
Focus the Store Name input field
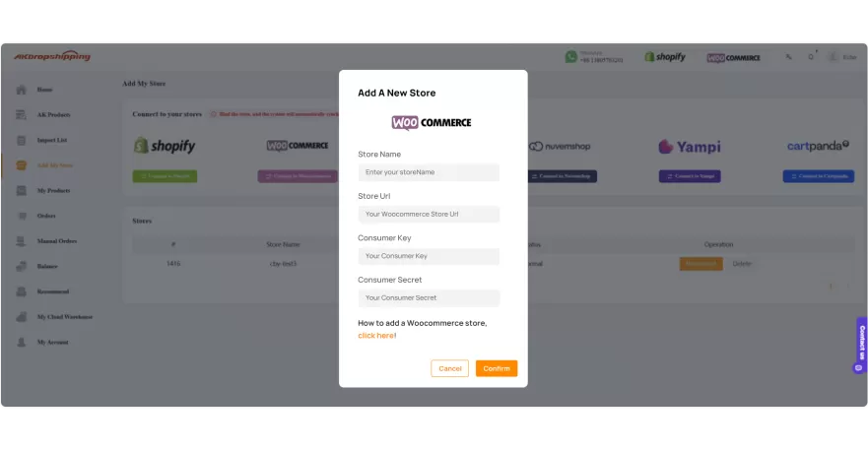click(429, 172)
